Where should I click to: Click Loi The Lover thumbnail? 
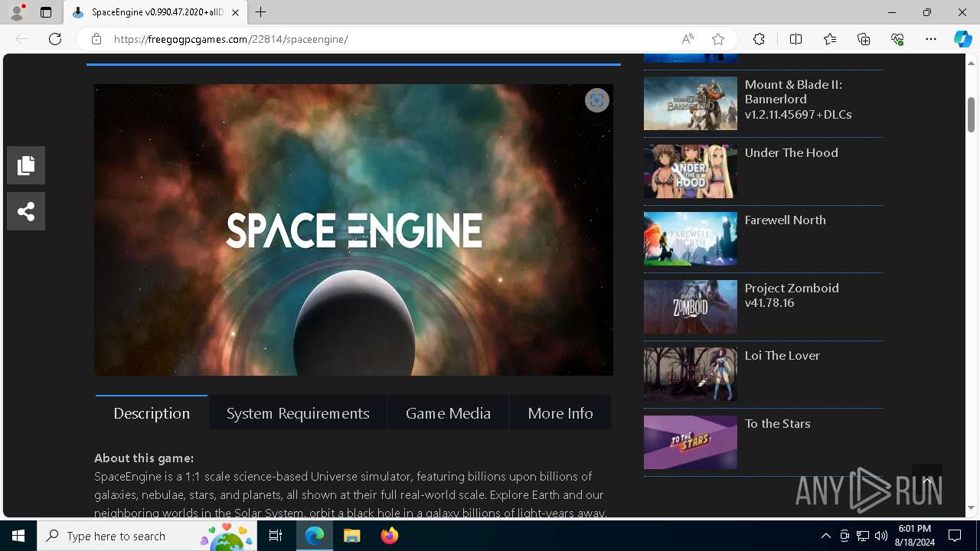[691, 374]
